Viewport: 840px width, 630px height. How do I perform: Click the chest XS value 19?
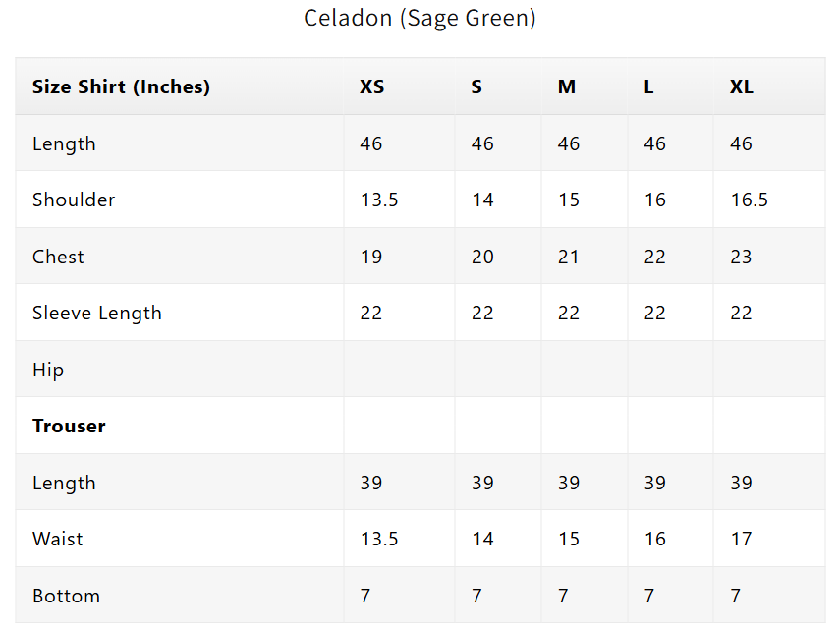[370, 257]
